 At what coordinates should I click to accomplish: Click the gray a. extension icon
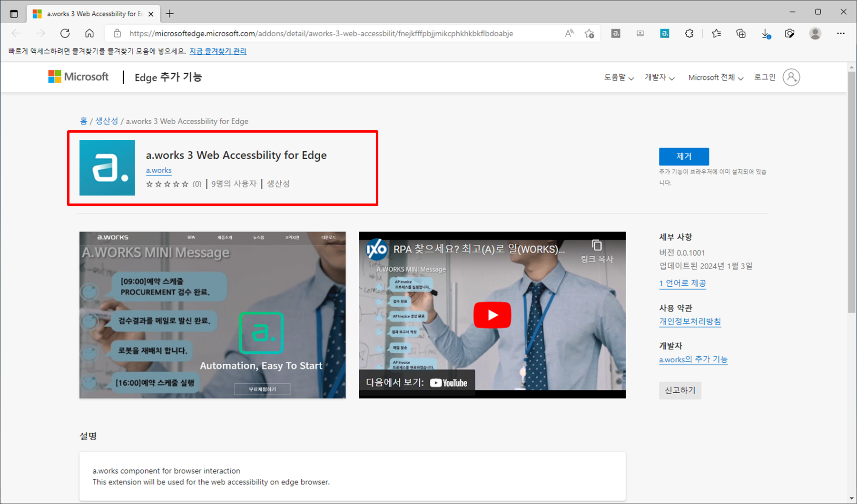(x=616, y=33)
